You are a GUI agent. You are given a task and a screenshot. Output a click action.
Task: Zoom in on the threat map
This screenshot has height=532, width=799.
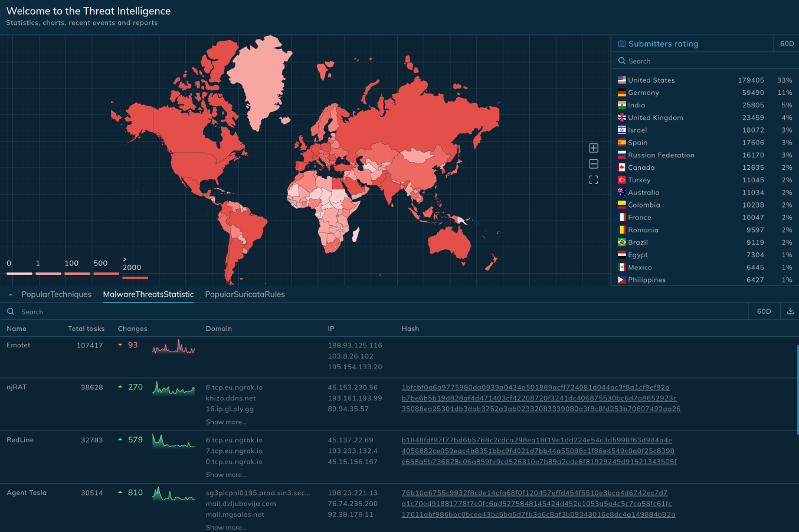coord(594,148)
